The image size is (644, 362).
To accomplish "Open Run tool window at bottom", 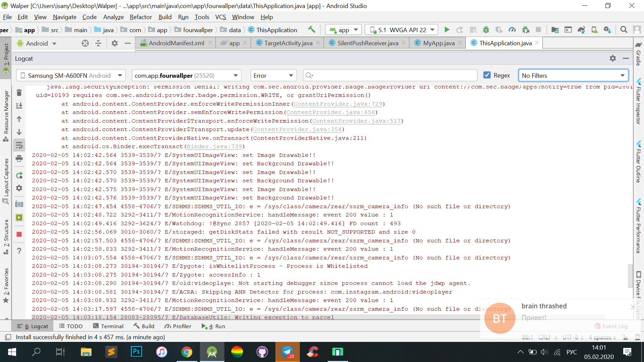I will pos(213,326).
